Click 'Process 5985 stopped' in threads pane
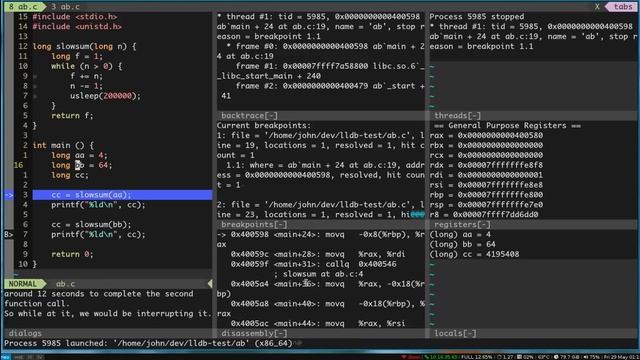640x360 pixels. pos(476,17)
